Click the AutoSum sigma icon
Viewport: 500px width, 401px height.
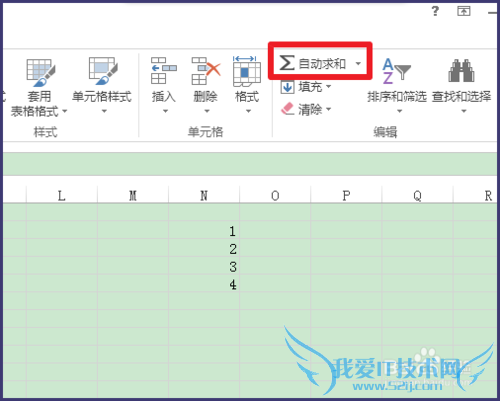(287, 63)
